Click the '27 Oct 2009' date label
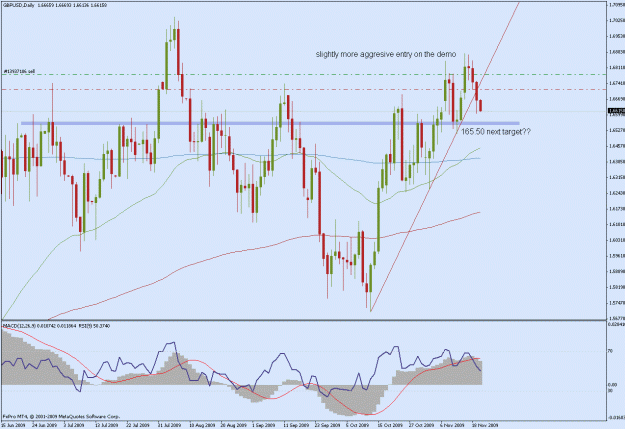Screen dimensions: 625x429 point(421,425)
